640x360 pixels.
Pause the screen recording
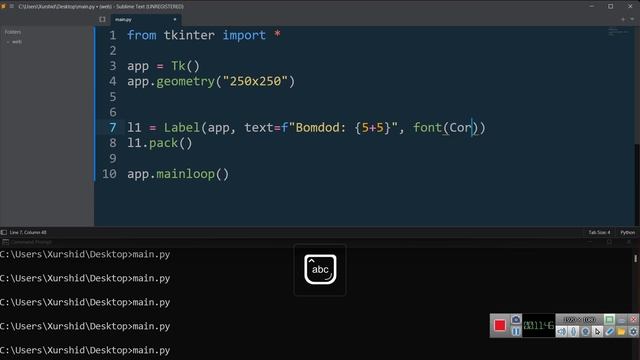(x=516, y=331)
